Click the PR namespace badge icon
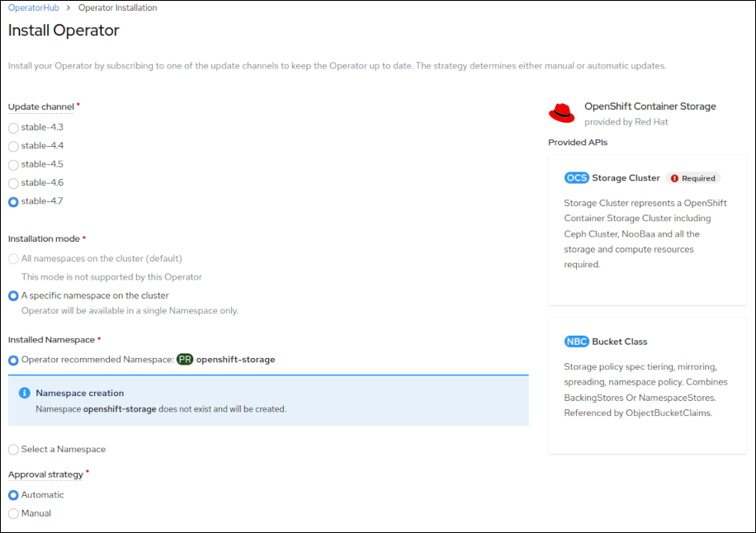The image size is (756, 533). tap(185, 360)
